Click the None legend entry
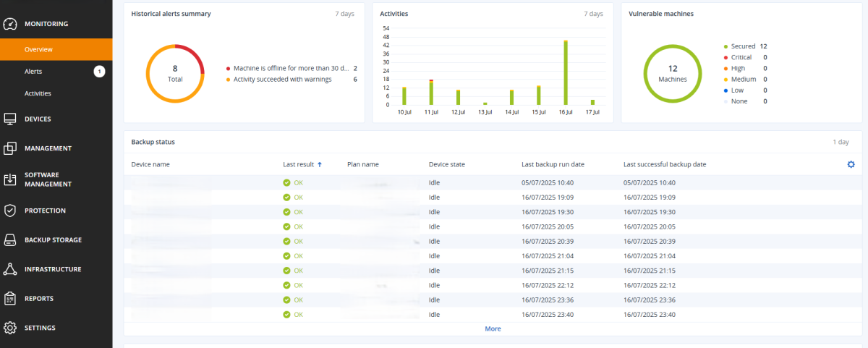The width and height of the screenshot is (868, 348). [745, 101]
